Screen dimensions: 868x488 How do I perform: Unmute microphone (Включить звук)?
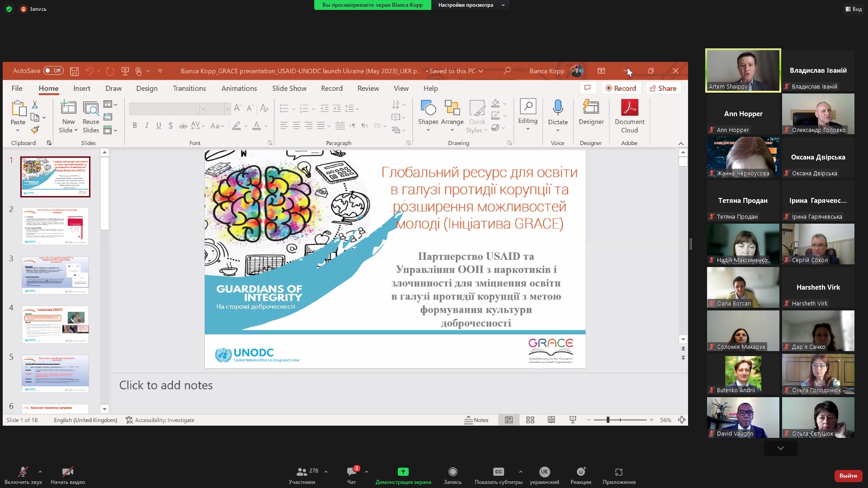click(x=23, y=476)
